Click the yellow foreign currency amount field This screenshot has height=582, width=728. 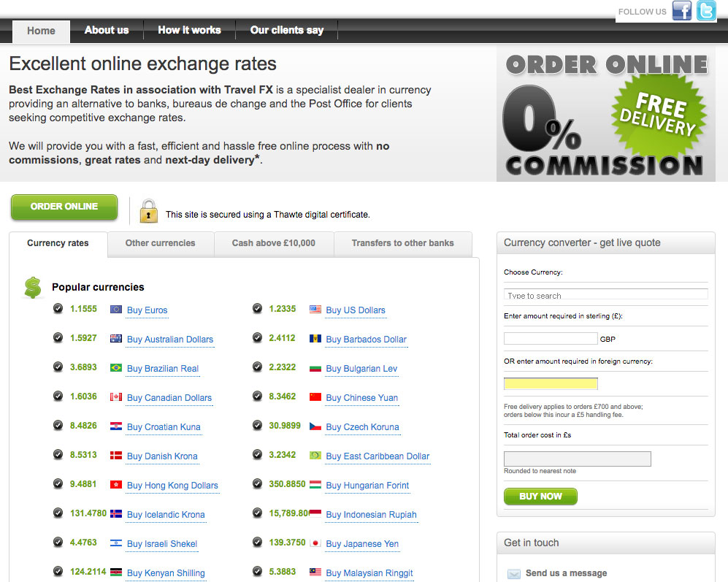coord(551,383)
